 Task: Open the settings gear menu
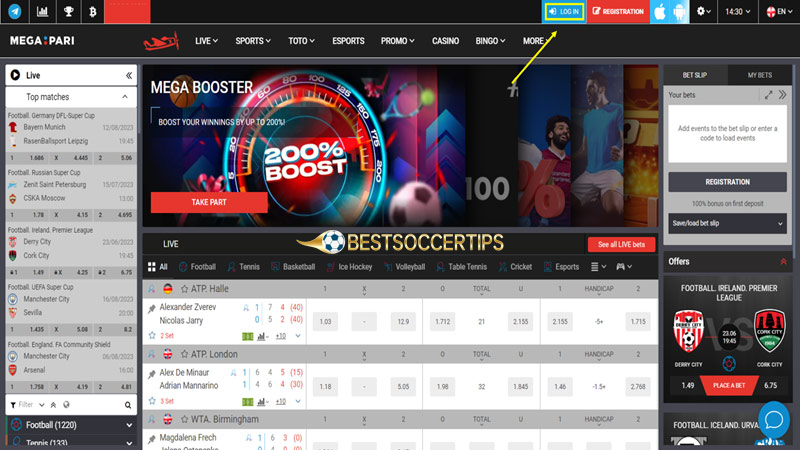coord(704,11)
